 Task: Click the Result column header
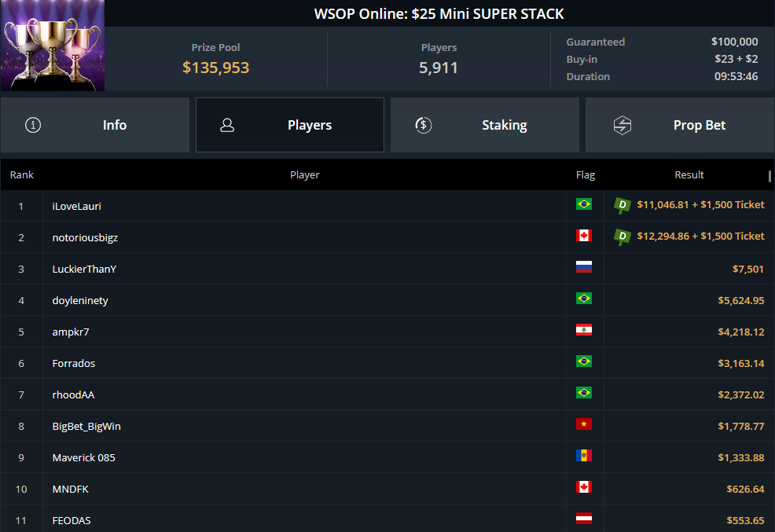689,175
